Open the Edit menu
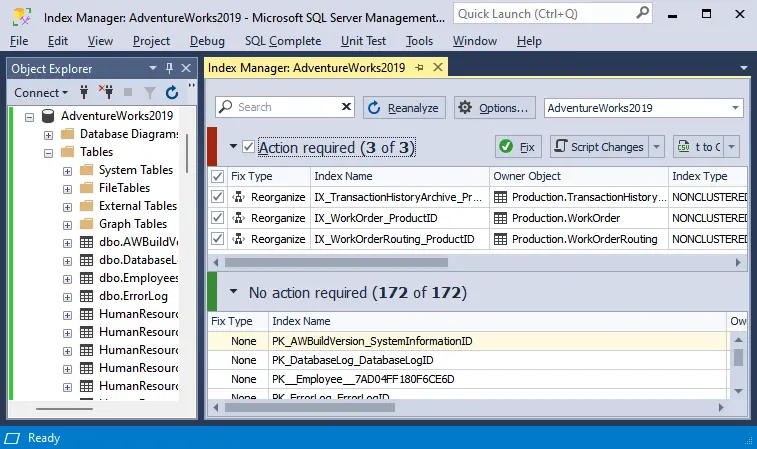 pyautogui.click(x=57, y=41)
